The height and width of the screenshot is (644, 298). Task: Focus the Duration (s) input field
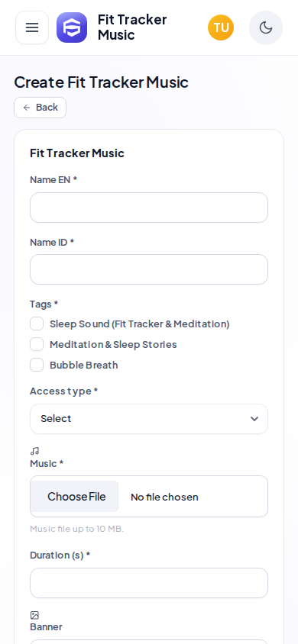(149, 583)
